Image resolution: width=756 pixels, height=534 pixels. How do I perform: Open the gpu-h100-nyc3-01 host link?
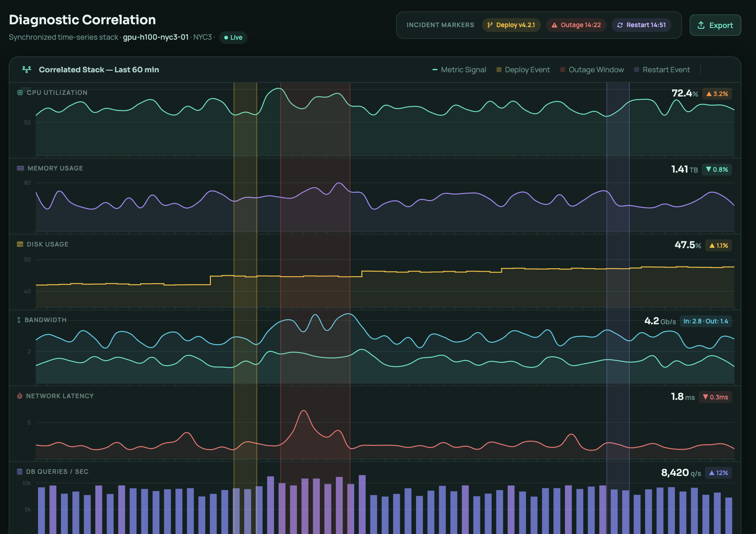pyautogui.click(x=156, y=37)
